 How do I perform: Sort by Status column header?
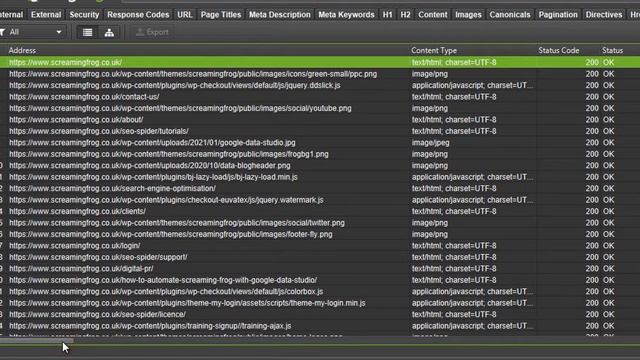click(x=612, y=51)
